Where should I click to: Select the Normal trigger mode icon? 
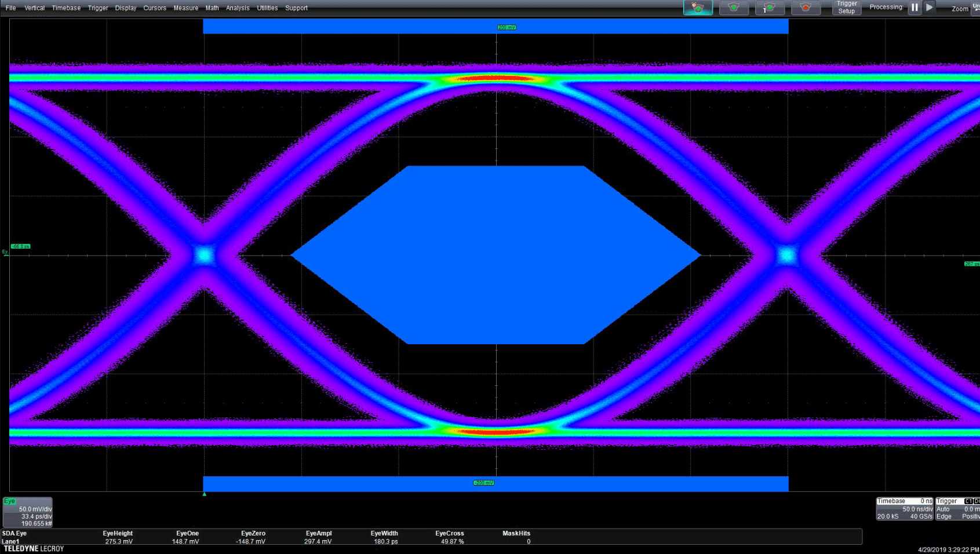(x=734, y=8)
